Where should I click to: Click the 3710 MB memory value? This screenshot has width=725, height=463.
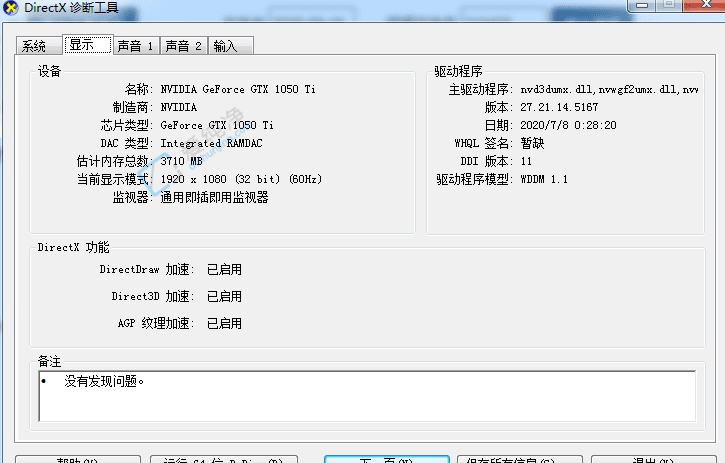(x=181, y=161)
